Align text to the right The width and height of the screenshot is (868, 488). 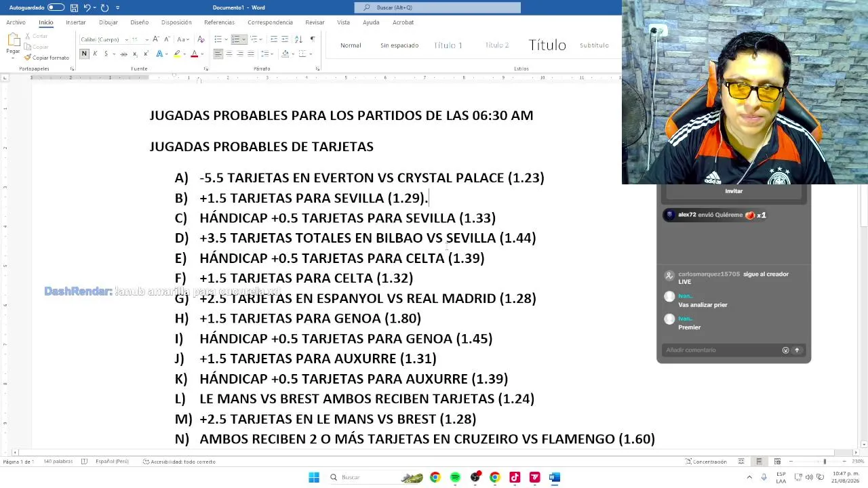click(240, 54)
